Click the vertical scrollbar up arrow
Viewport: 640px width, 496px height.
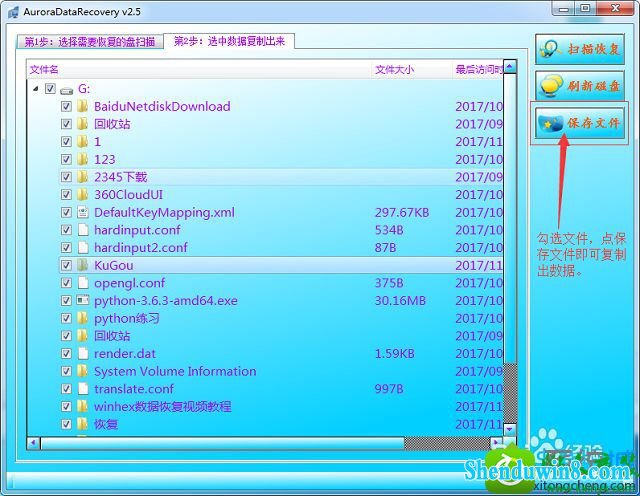[509, 67]
